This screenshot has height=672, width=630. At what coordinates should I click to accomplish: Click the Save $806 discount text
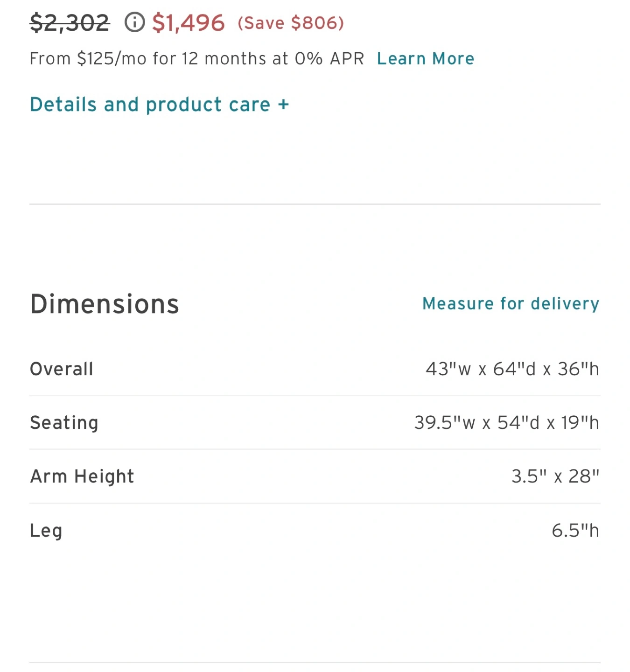pos(291,23)
